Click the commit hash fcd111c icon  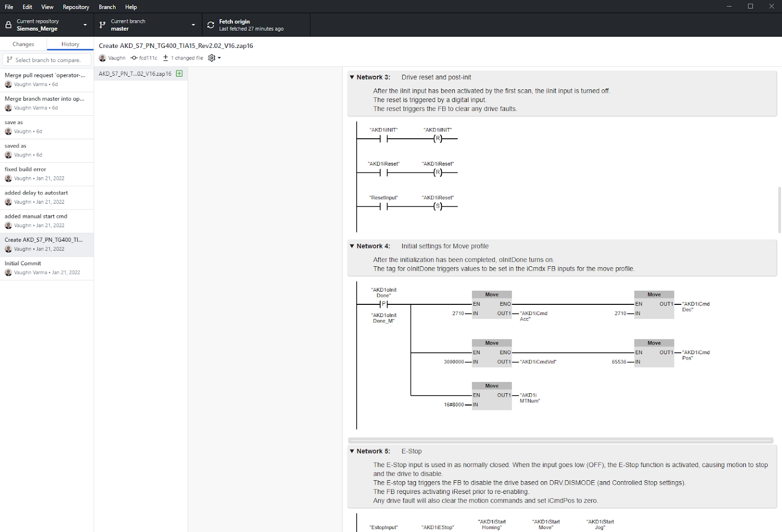click(x=134, y=58)
